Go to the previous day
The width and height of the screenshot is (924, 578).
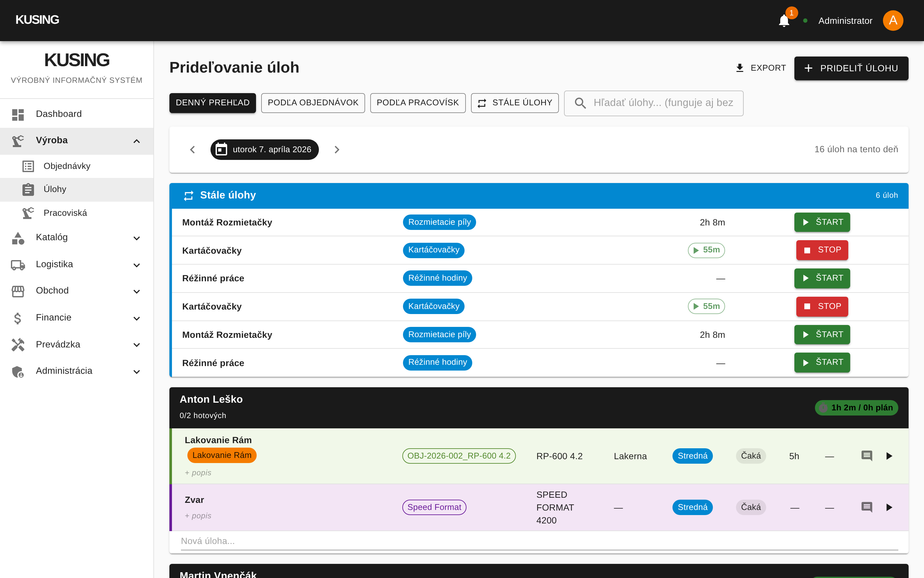(193, 149)
